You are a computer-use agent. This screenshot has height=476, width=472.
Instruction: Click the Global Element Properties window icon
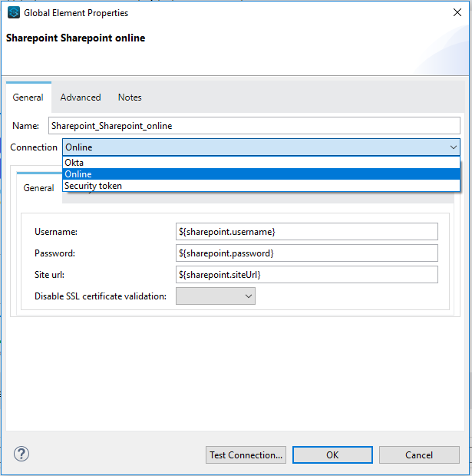tap(13, 13)
